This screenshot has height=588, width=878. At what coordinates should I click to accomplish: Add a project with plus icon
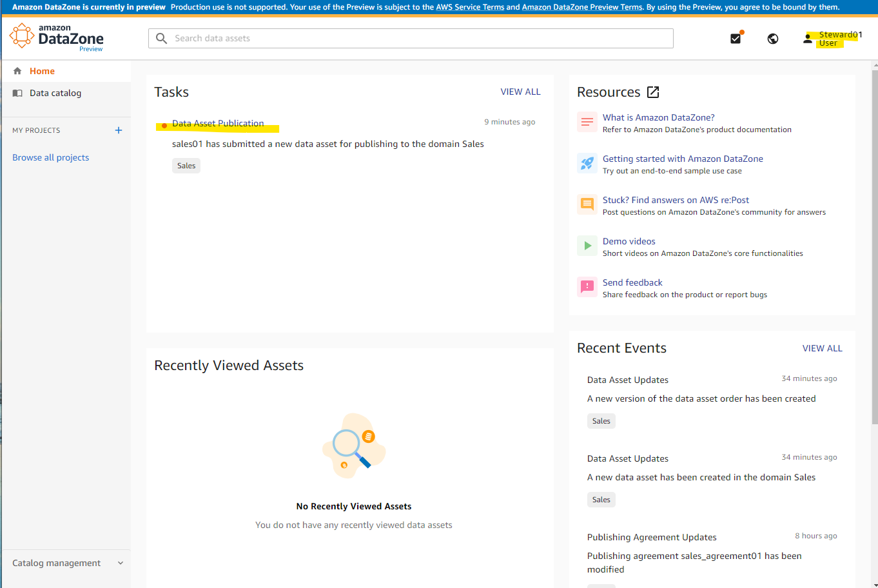tap(119, 130)
